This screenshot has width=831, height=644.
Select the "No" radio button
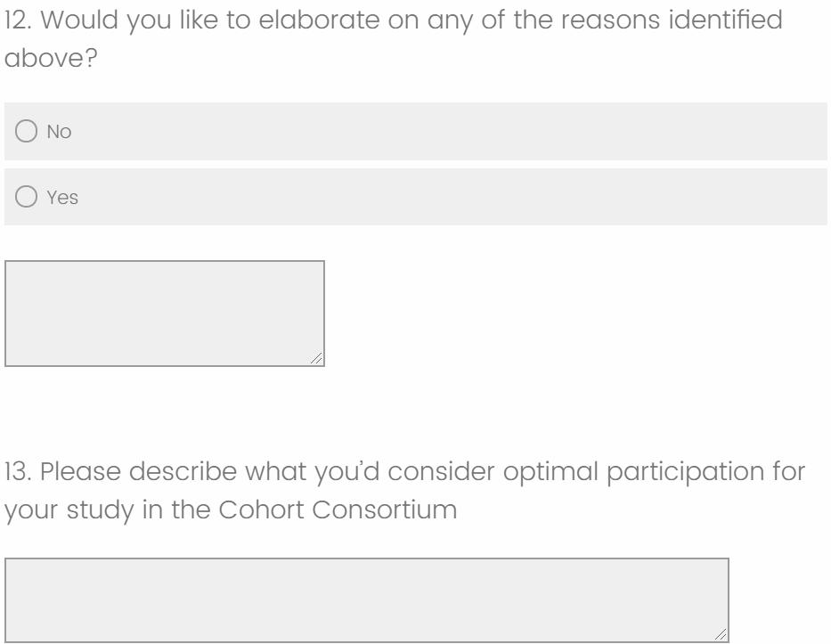26,132
